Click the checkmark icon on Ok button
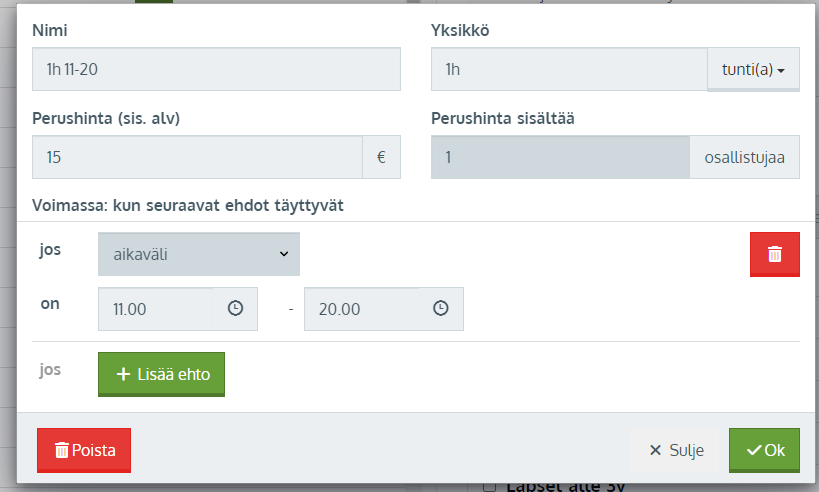This screenshot has width=819, height=492. click(754, 450)
